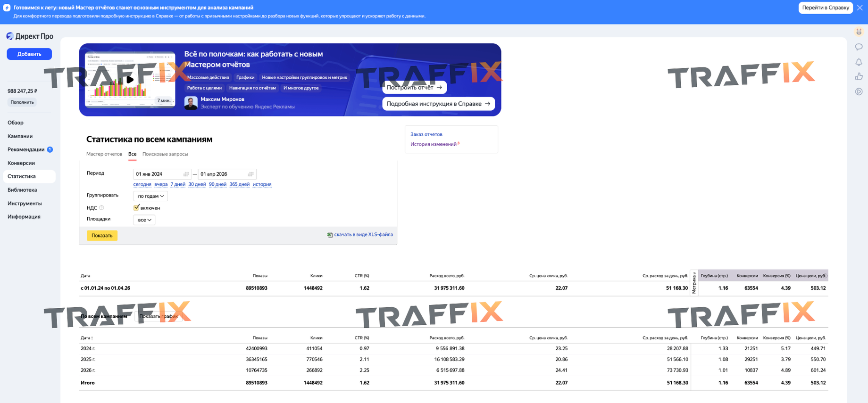
Task: Open Обзор in the sidebar
Action: [x=16, y=123]
